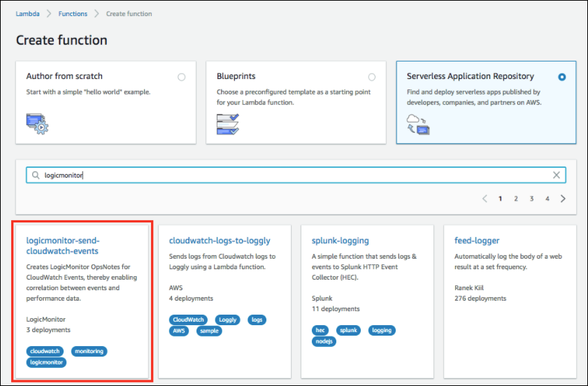This screenshot has height=386, width=588.
Task: Open cloudwatch-logs-to-loggly application
Action: (220, 241)
